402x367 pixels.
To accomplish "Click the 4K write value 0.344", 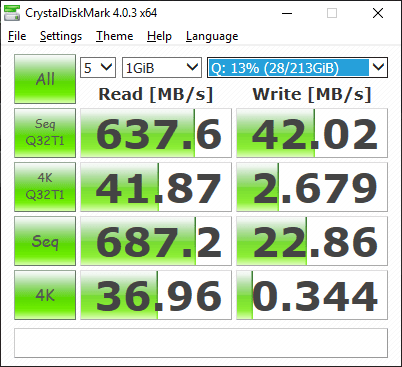I will pyautogui.click(x=312, y=295).
